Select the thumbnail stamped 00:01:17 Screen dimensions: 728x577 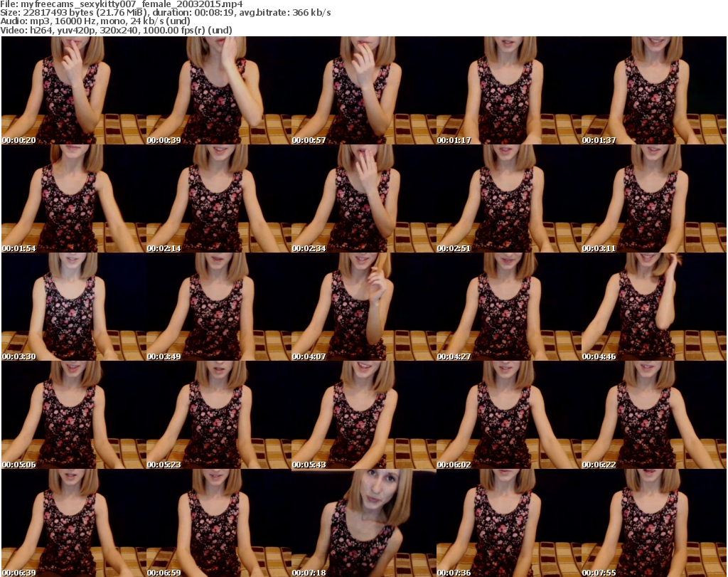(x=508, y=90)
